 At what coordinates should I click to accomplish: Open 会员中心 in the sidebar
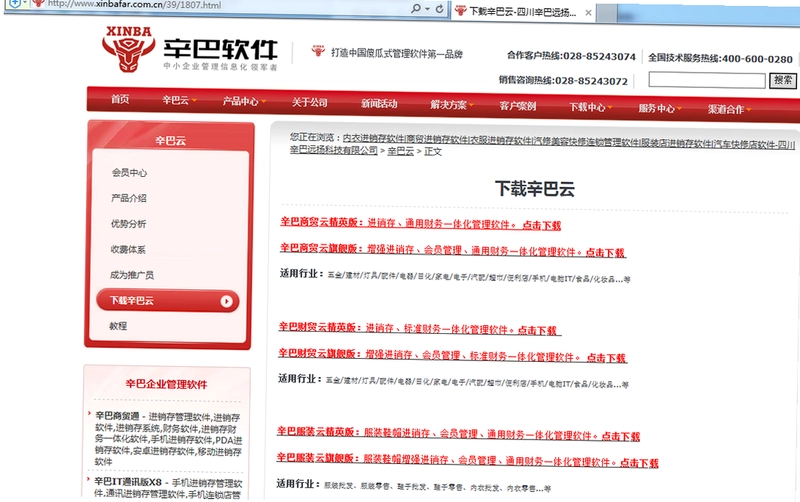tap(130, 172)
